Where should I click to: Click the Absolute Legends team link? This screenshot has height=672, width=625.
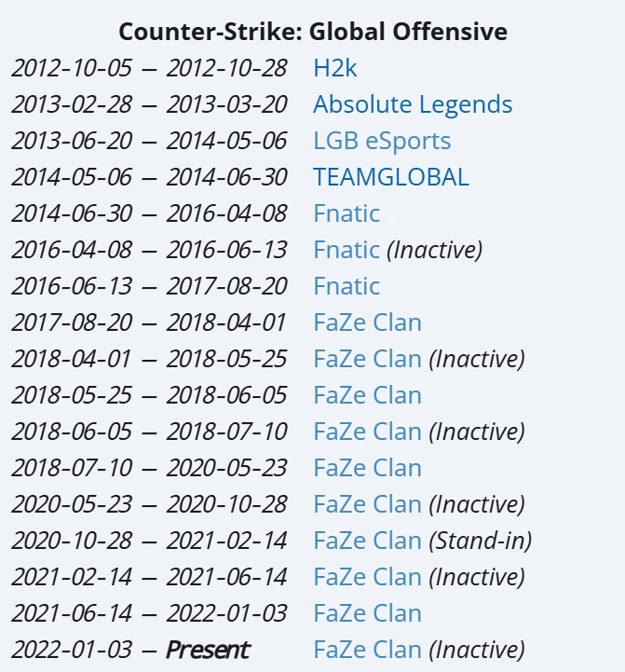point(413,104)
